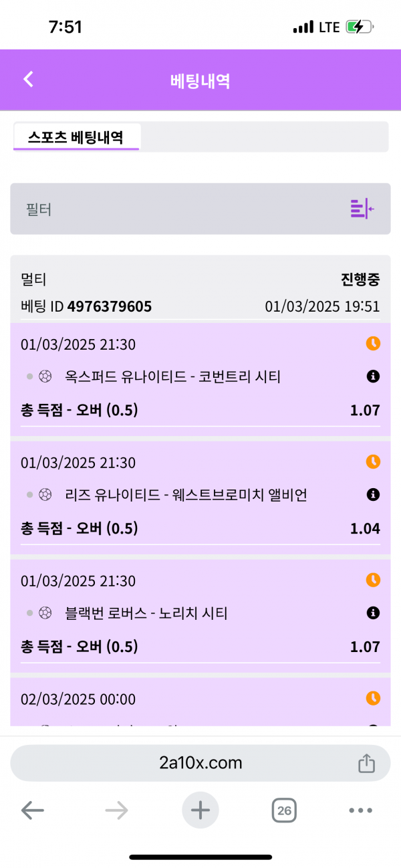Expand the 필터 filter bar

point(180,209)
